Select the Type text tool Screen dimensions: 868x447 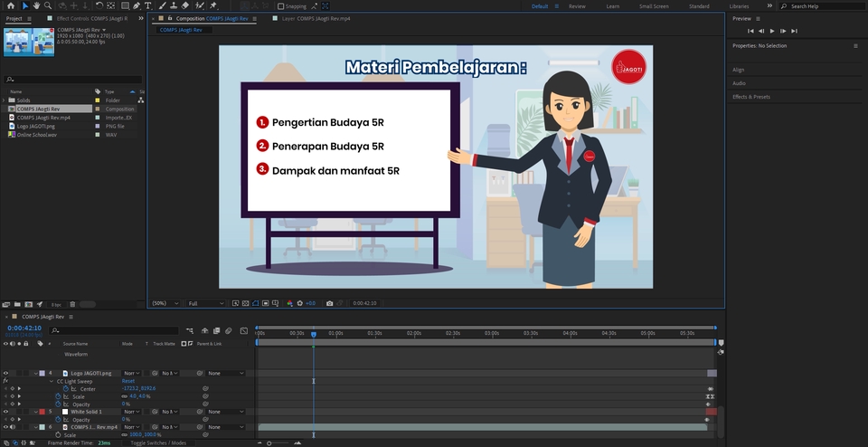(147, 5)
